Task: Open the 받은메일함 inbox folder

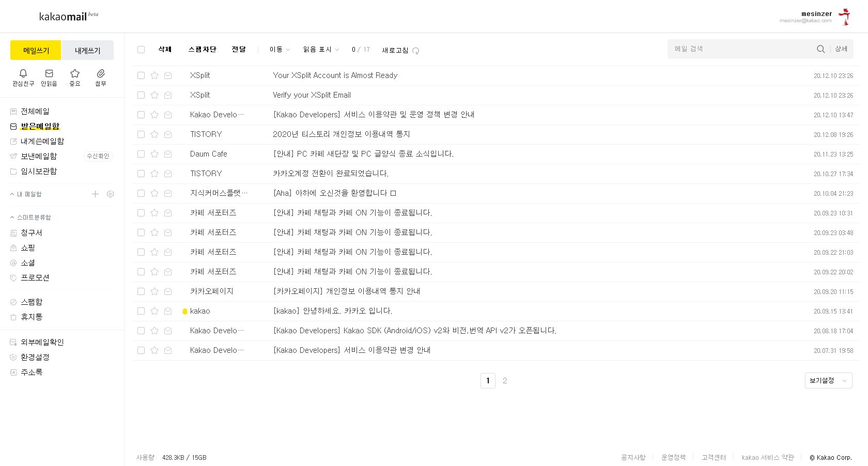Action: (x=40, y=127)
